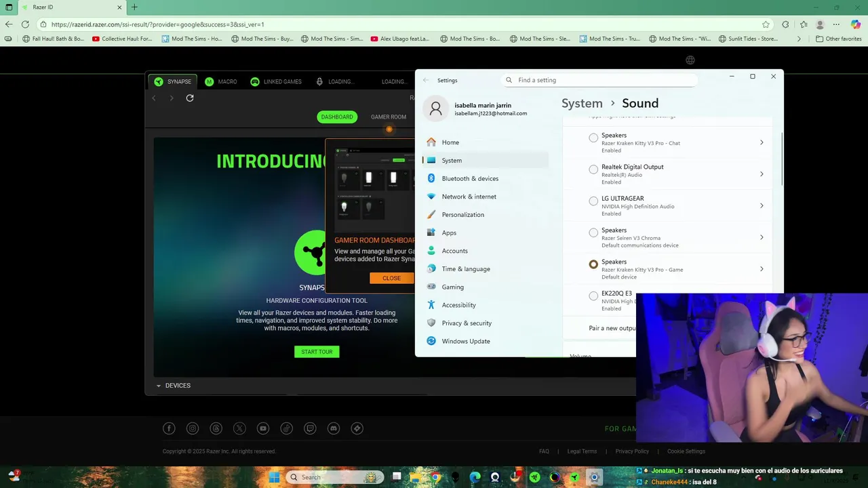Open the Threads social icon in the footer
The image size is (868, 488).
tap(216, 428)
